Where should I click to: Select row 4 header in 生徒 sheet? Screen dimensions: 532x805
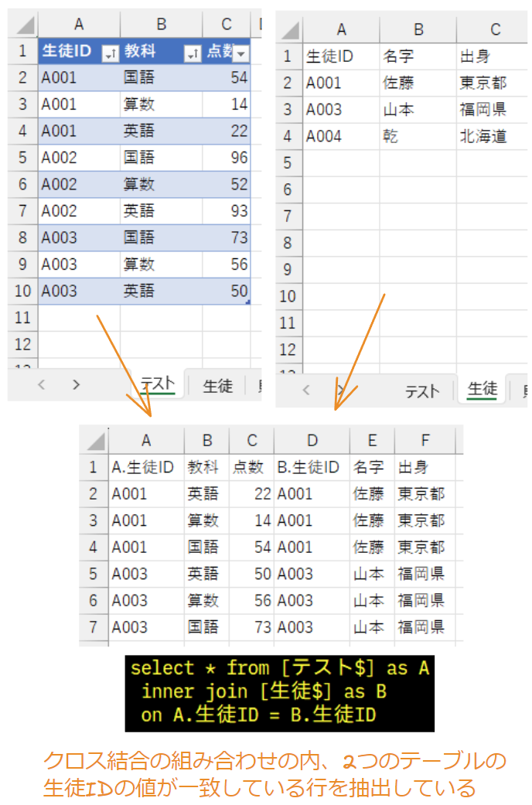(288, 136)
